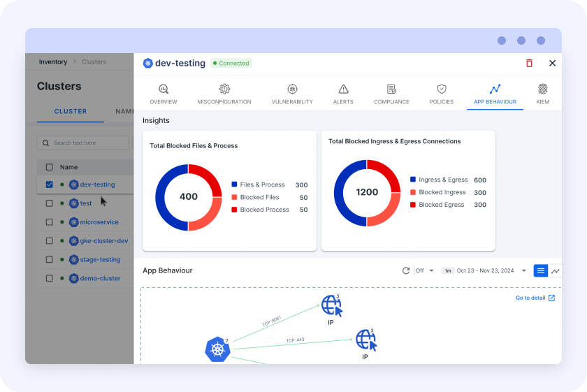Expand the auto-refresh Off dropdown

point(425,270)
